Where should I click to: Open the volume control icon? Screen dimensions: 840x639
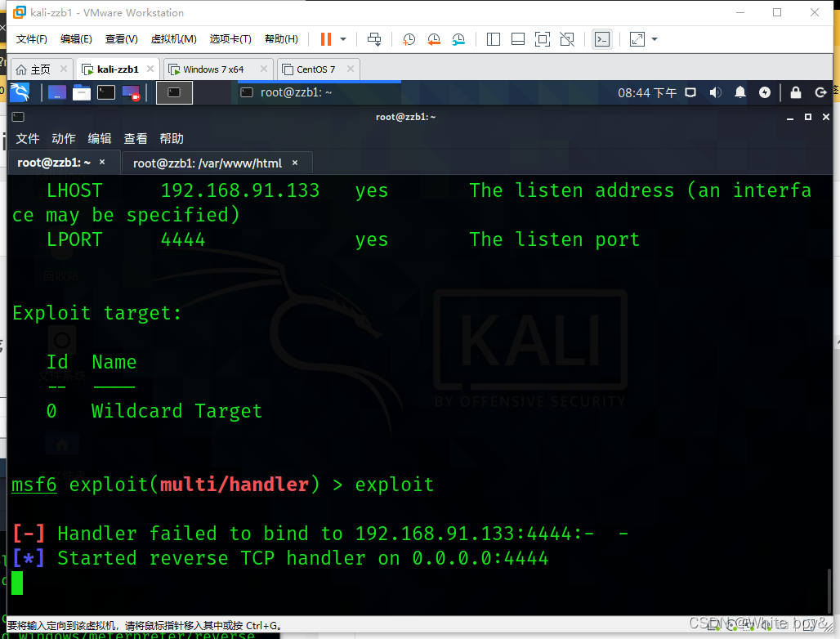[715, 92]
